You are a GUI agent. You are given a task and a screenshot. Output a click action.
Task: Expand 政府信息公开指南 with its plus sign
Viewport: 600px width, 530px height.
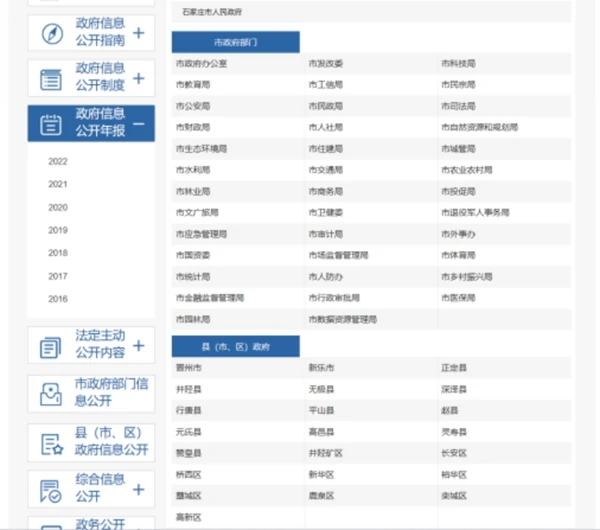[138, 33]
